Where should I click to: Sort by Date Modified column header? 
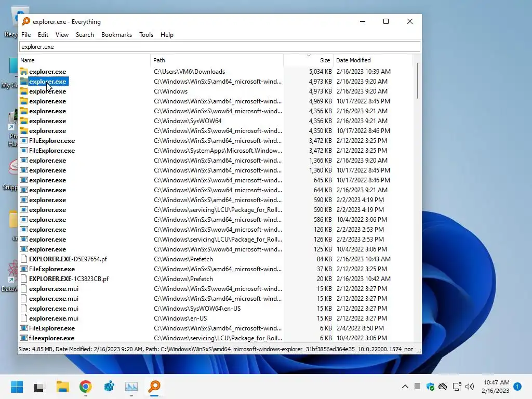[373, 60]
